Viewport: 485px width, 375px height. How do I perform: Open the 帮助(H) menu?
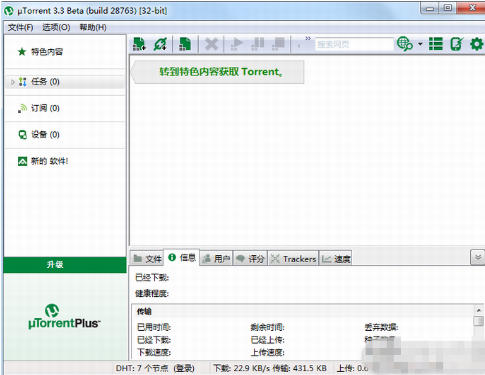pyautogui.click(x=93, y=27)
